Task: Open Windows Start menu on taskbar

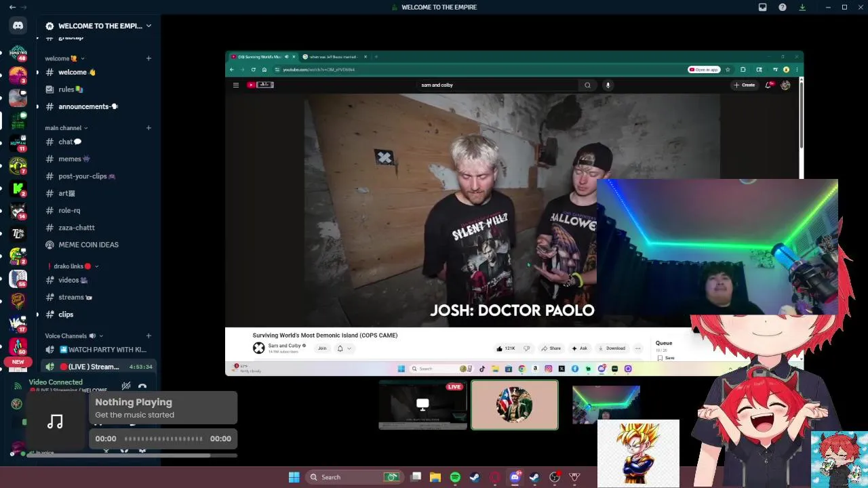Action: [x=294, y=477]
